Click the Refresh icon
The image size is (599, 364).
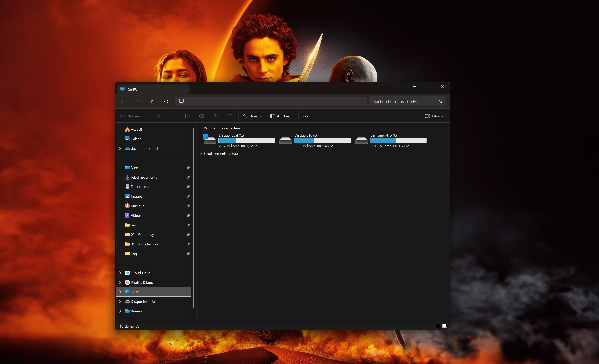(166, 101)
